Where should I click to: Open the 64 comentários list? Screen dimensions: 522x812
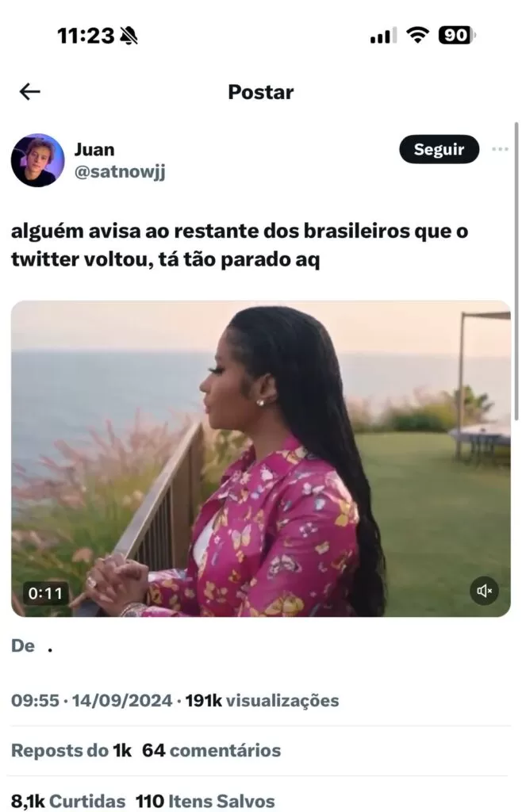click(211, 750)
